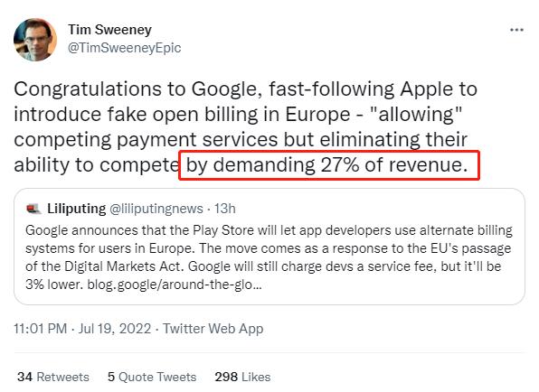Open the quoted Liliputing tweet card
This screenshot has width=539, height=392.
point(269,247)
